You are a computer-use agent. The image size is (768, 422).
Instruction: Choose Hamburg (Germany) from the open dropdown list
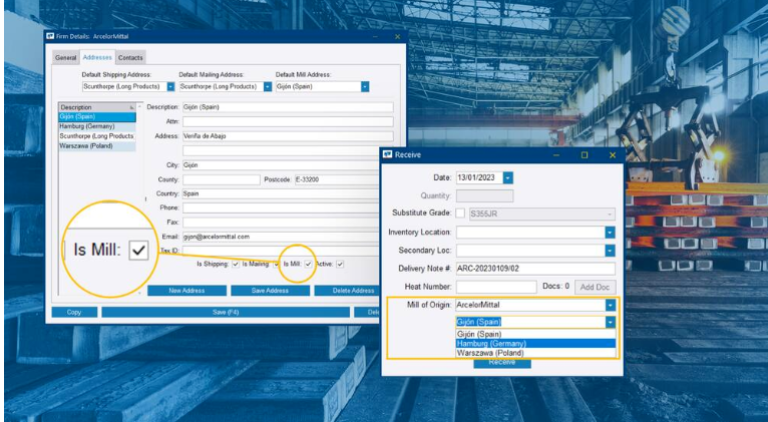pos(535,343)
